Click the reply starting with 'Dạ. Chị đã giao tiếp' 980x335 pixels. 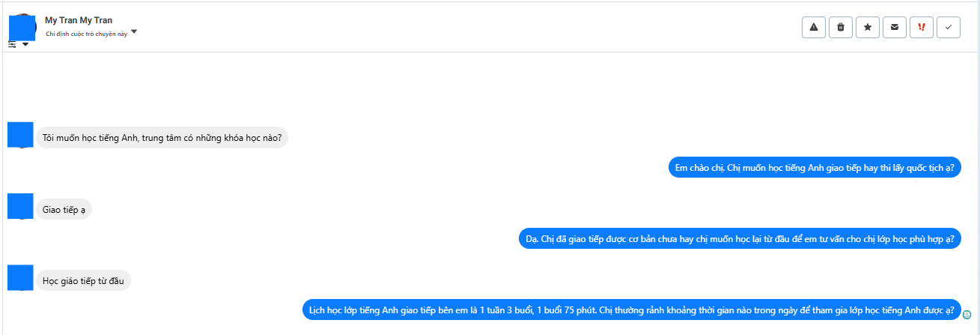(x=739, y=239)
